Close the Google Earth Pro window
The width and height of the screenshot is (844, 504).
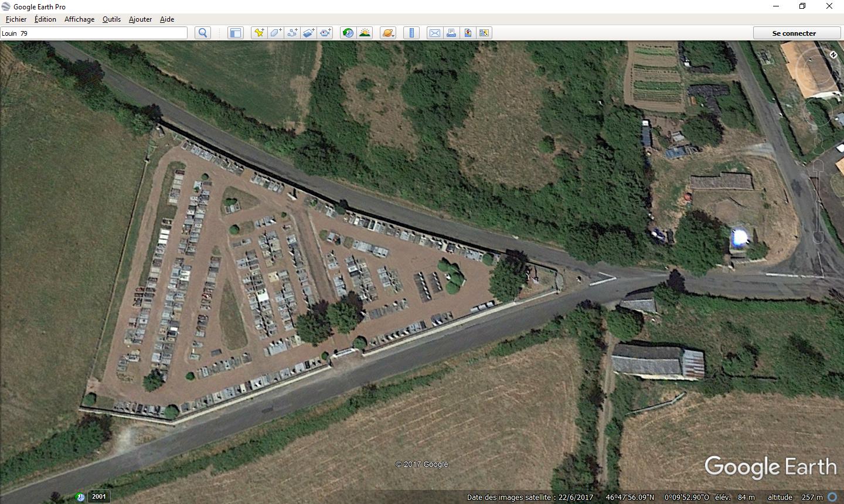pos(829,6)
